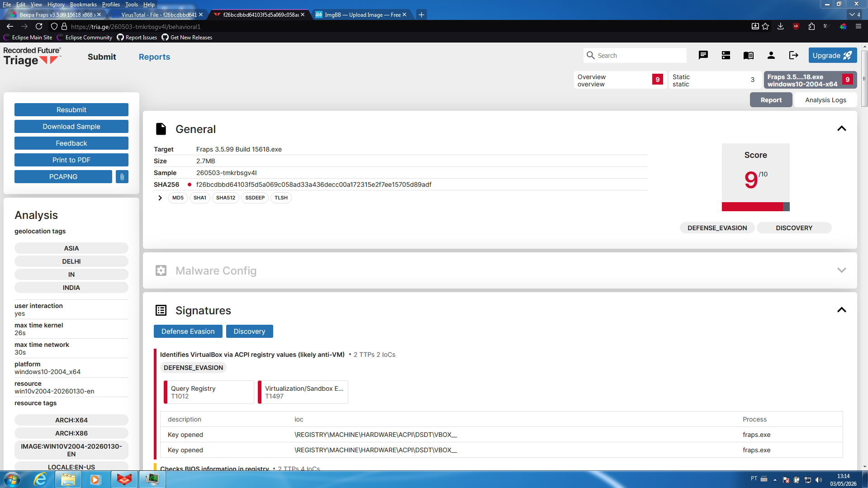This screenshot has height=488, width=868.
Task: Go back to the previous page
Action: pyautogui.click(x=10, y=26)
